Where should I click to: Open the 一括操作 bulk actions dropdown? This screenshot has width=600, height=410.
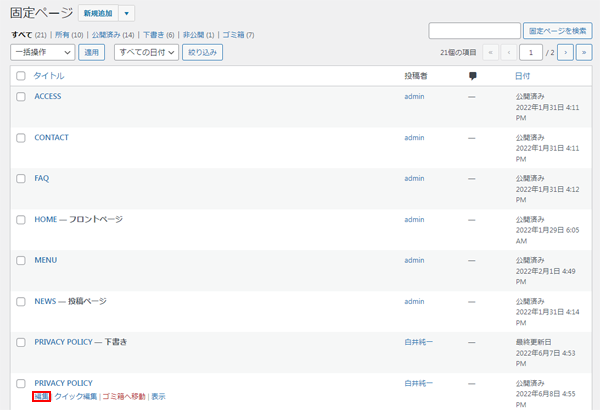[42, 52]
